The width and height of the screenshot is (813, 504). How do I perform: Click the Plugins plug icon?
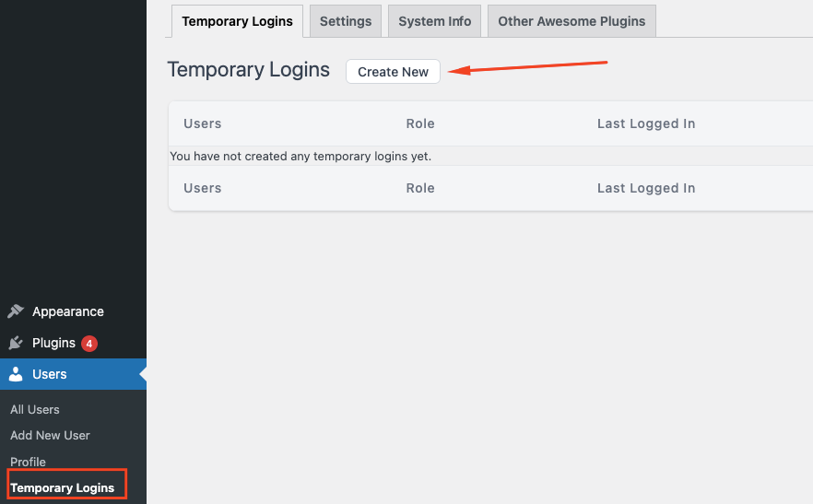[x=16, y=343]
